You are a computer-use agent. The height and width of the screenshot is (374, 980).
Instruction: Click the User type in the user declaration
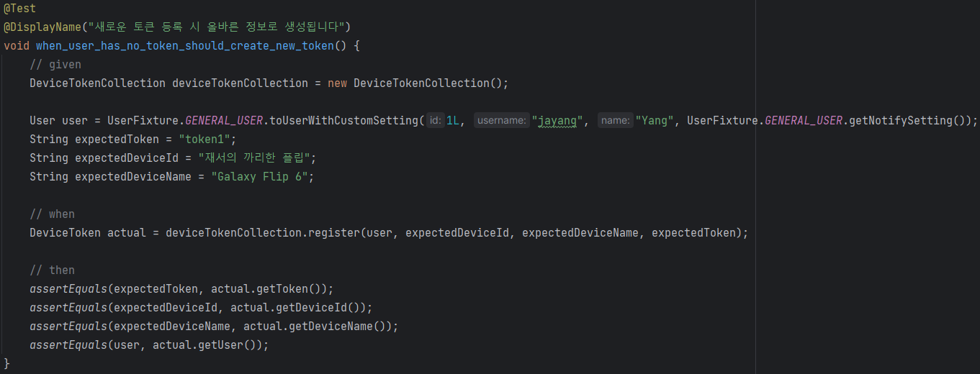(42, 120)
